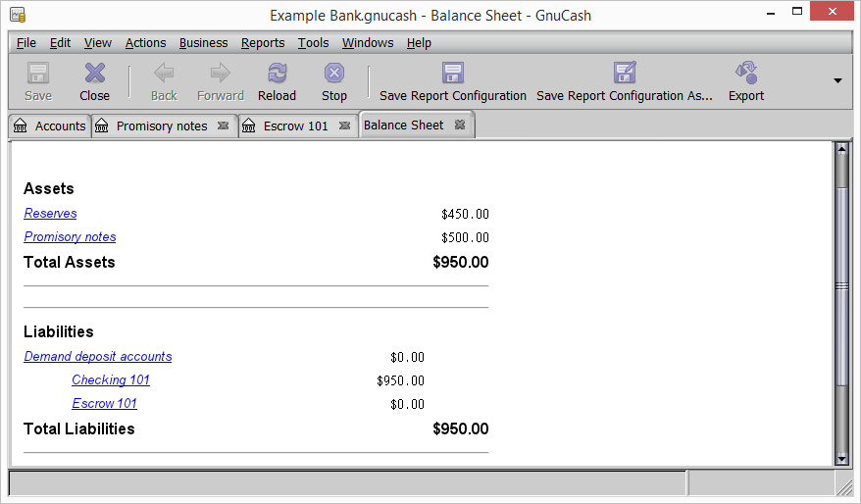Click Save Report Configuration As icon
The width and height of the screenshot is (861, 504).
625,74
